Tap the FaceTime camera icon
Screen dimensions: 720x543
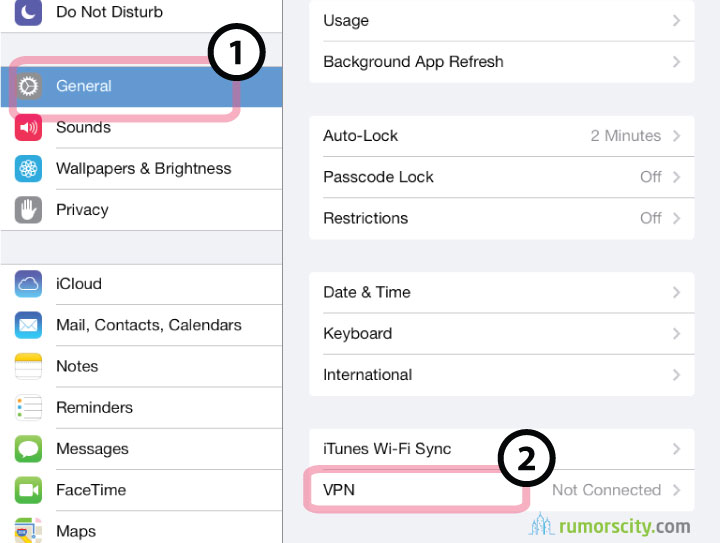click(28, 490)
